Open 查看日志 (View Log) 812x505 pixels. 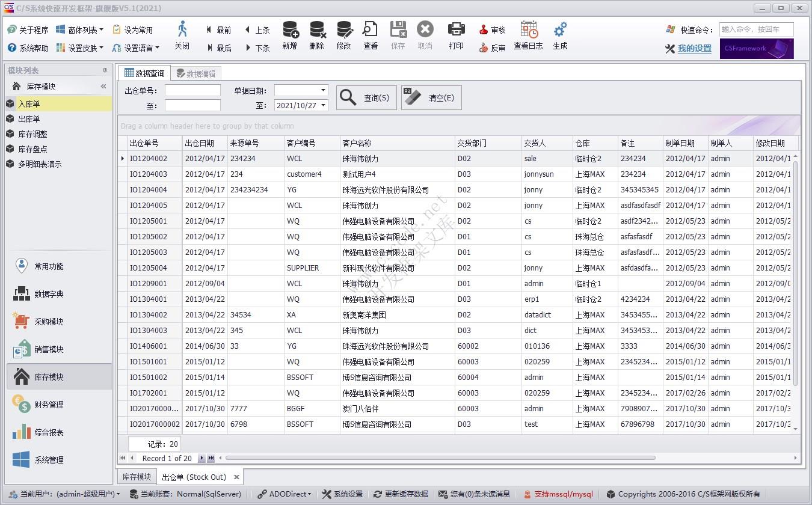(x=527, y=36)
